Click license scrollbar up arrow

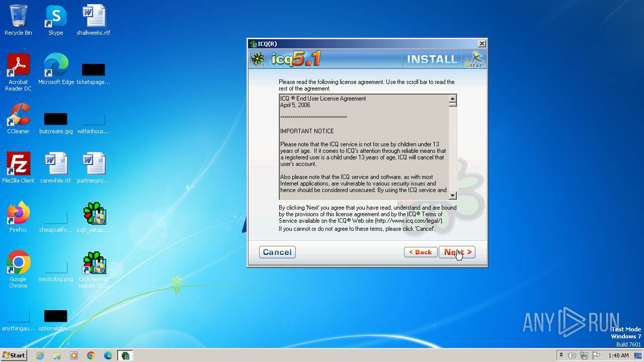[x=452, y=98]
